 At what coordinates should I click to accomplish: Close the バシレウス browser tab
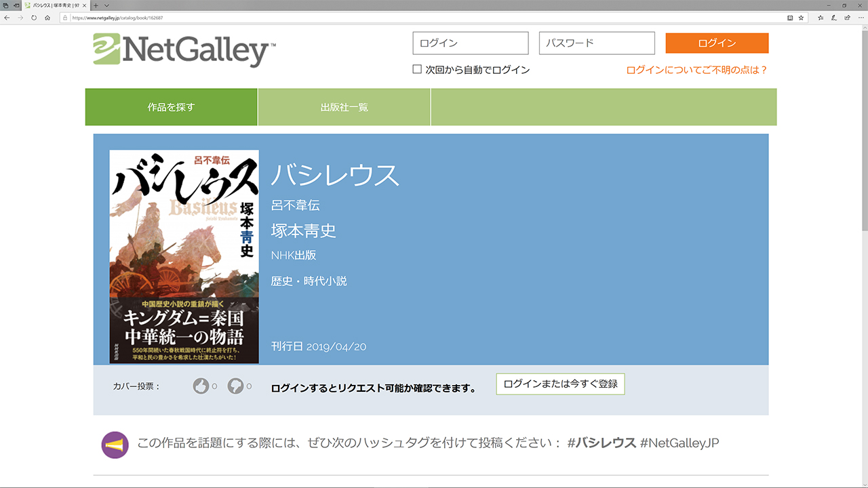click(x=84, y=5)
